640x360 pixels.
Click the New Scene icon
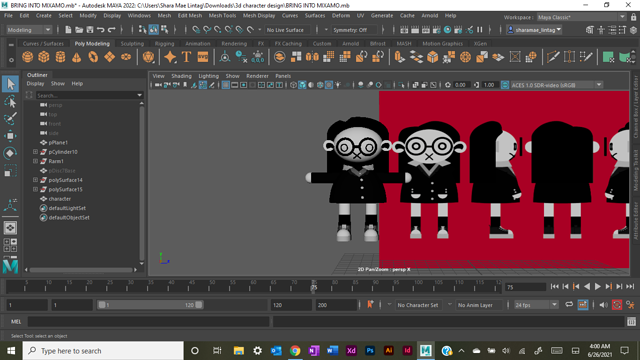68,30
